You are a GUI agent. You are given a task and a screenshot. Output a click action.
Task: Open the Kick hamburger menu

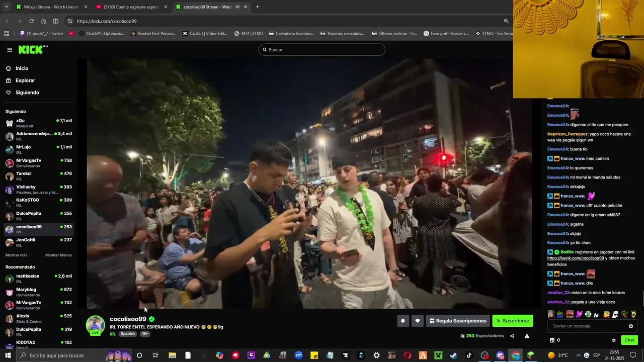10,50
